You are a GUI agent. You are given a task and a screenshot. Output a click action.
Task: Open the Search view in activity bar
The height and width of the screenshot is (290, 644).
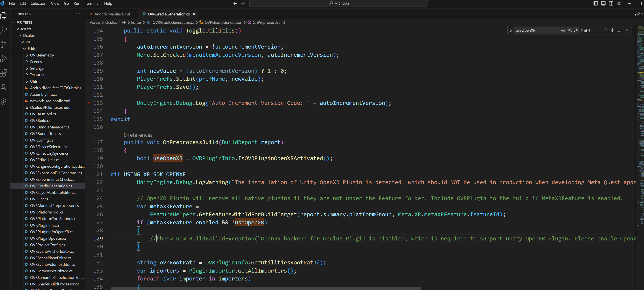[x=4, y=30]
